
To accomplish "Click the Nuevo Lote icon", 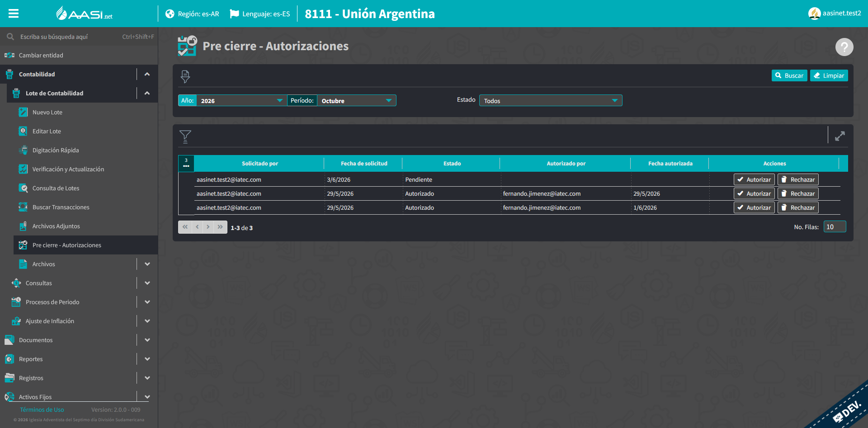I will coord(23,112).
